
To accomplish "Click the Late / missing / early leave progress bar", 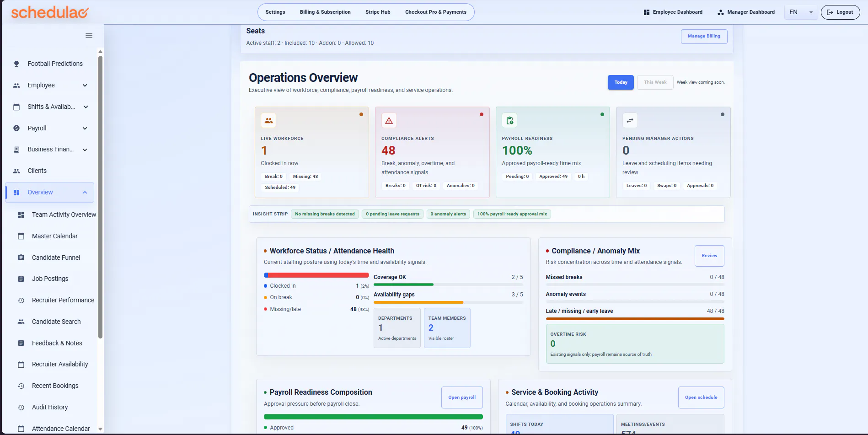I will [635, 318].
